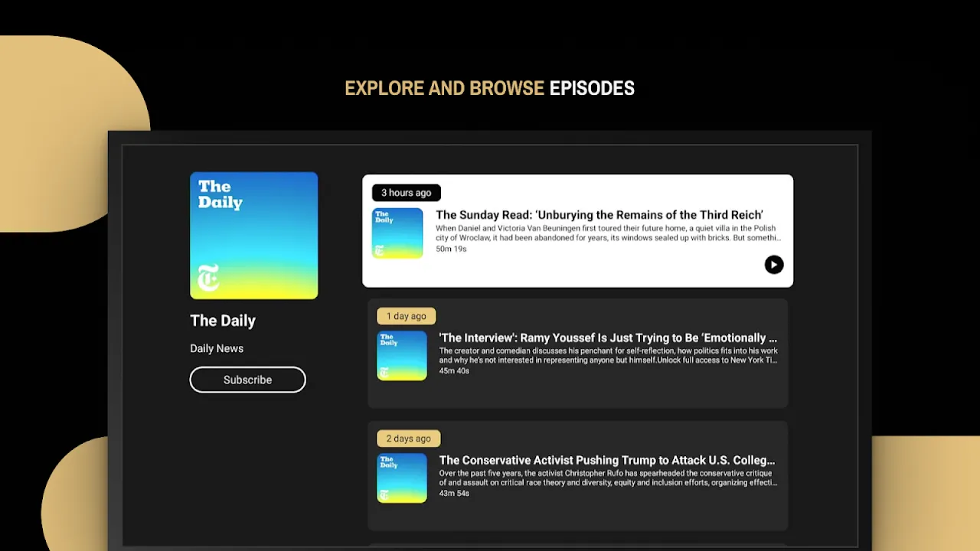Play The Sunday Read episode
The width and height of the screenshot is (980, 551).
[774, 265]
